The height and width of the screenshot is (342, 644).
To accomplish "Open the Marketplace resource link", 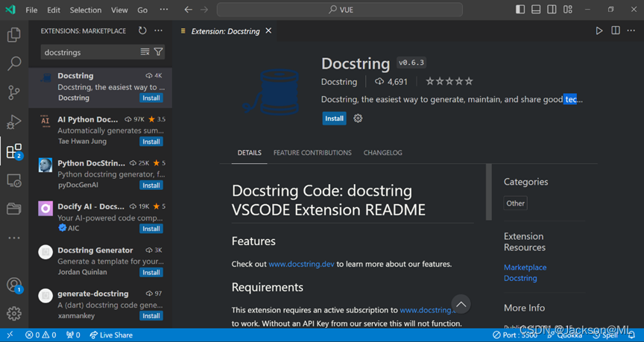I will [525, 267].
